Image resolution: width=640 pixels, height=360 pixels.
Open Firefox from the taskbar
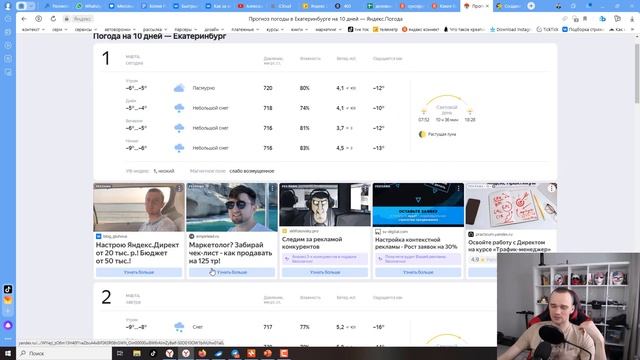[x=202, y=353]
